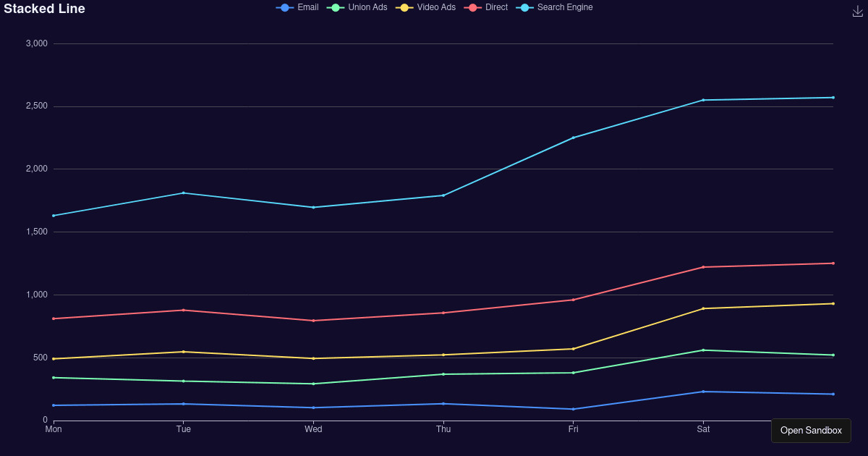The image size is (868, 456).
Task: Click the Open Sandbox button
Action: (811, 430)
